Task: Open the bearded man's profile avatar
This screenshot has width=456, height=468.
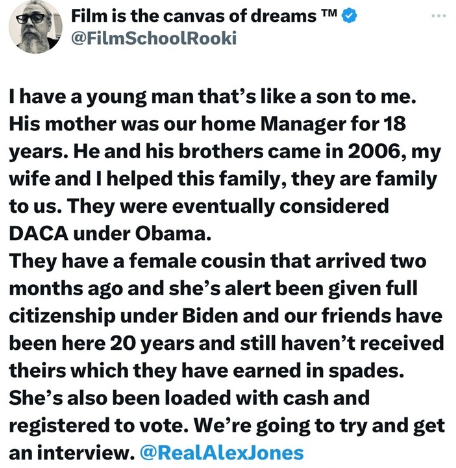Action: coord(35,27)
